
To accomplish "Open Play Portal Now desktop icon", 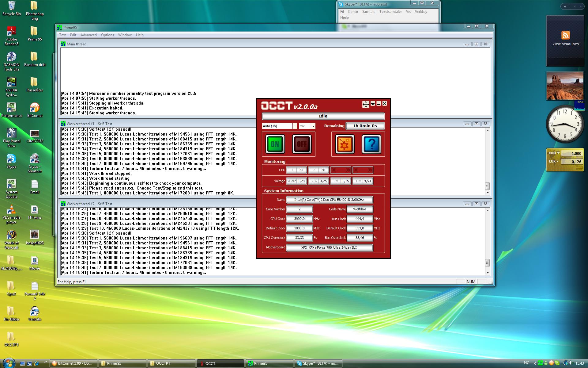I will coord(12,138).
